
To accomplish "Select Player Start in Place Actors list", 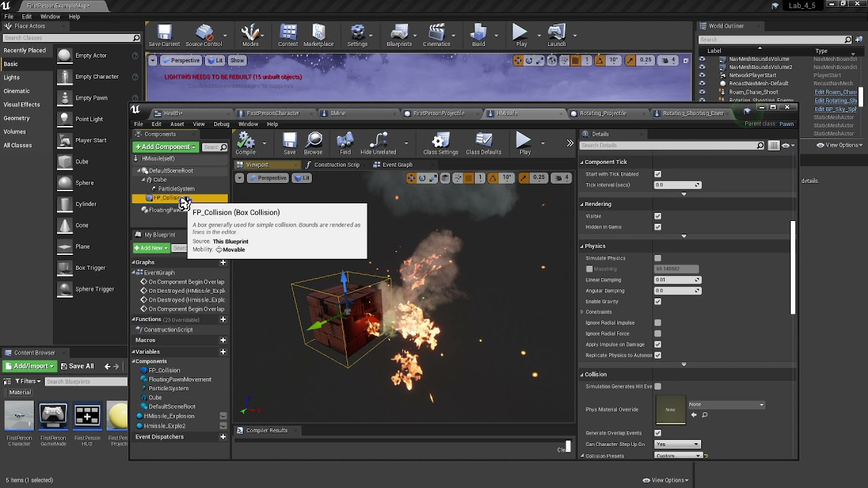I will click(90, 140).
